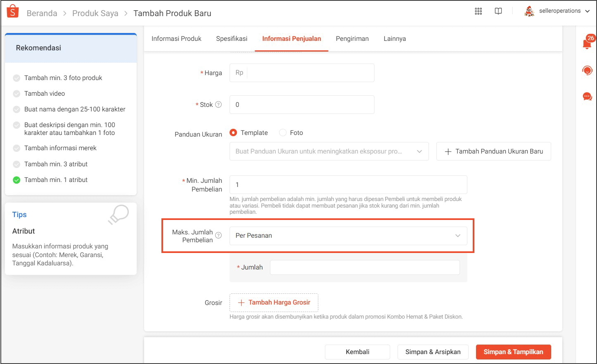
Task: Switch to the Spesifikasi tab
Action: (x=231, y=38)
